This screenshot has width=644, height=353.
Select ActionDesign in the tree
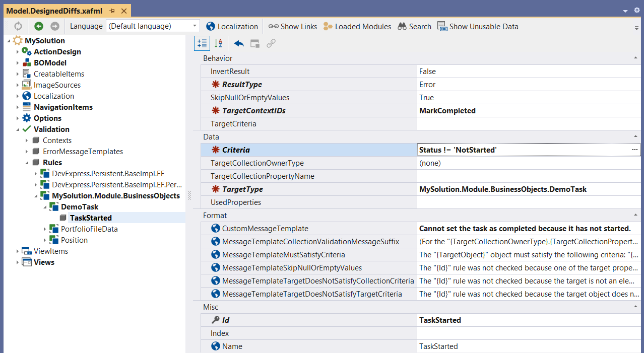click(57, 52)
